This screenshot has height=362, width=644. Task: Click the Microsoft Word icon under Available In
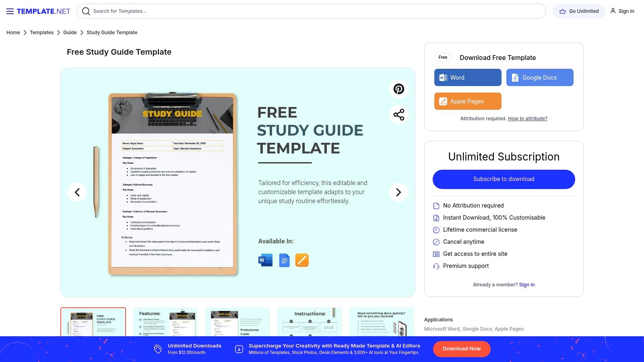tap(265, 260)
